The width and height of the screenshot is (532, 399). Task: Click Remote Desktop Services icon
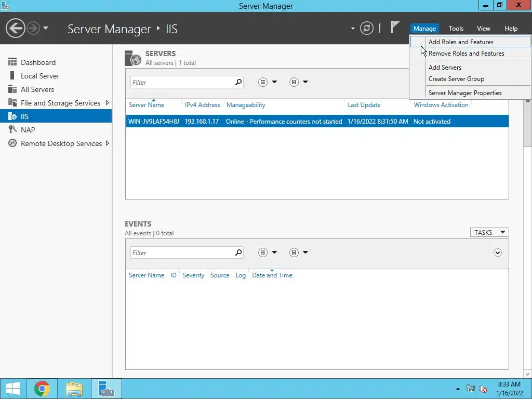tap(12, 143)
